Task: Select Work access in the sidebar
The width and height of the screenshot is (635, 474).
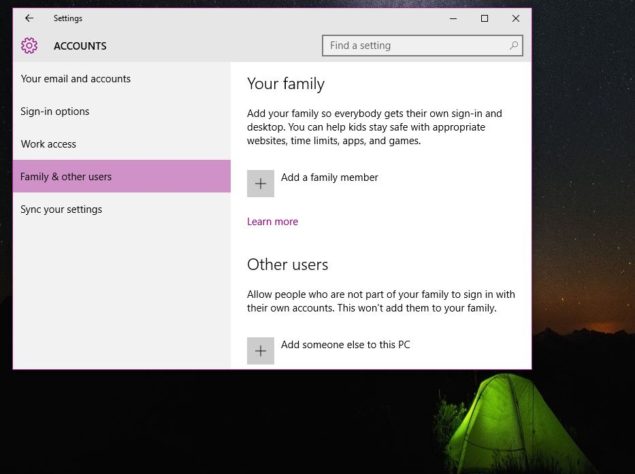Action: click(48, 144)
